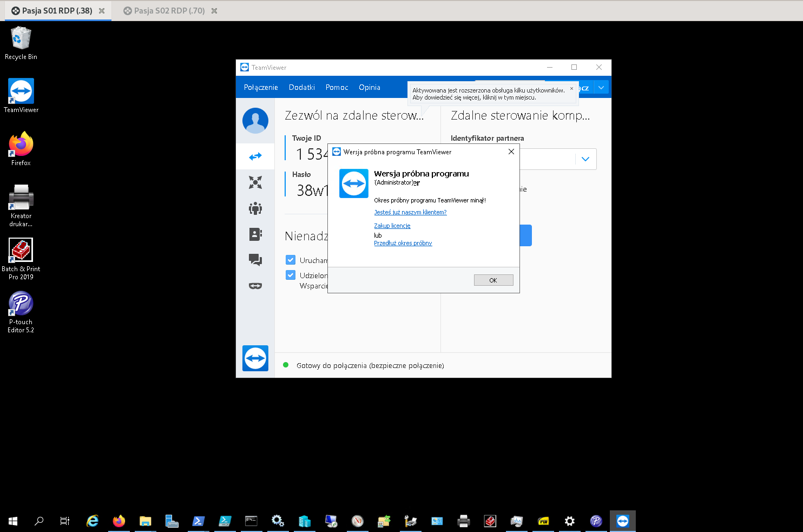Maximize the TeamViewer window
The width and height of the screenshot is (803, 532).
coord(574,67)
